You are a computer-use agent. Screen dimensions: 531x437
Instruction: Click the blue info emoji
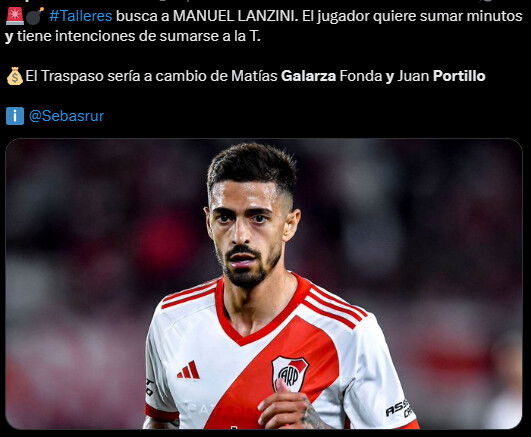[x=15, y=116]
